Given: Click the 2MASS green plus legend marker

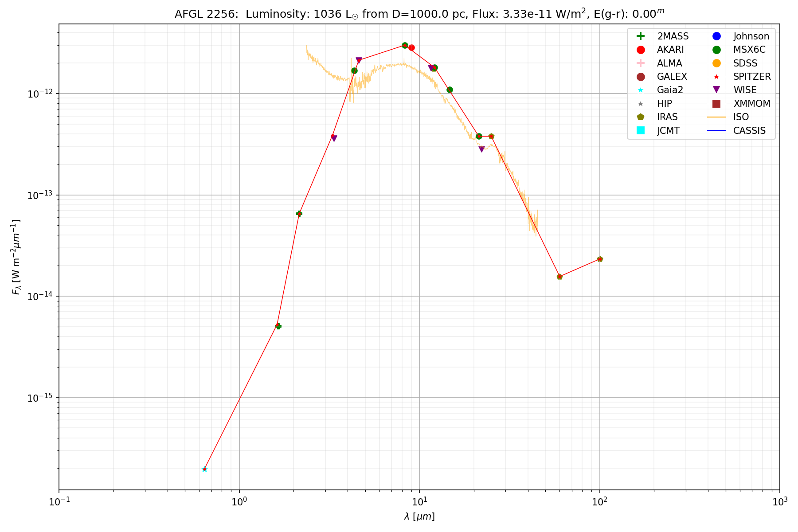Looking at the screenshot, I should pyautogui.click(x=640, y=36).
